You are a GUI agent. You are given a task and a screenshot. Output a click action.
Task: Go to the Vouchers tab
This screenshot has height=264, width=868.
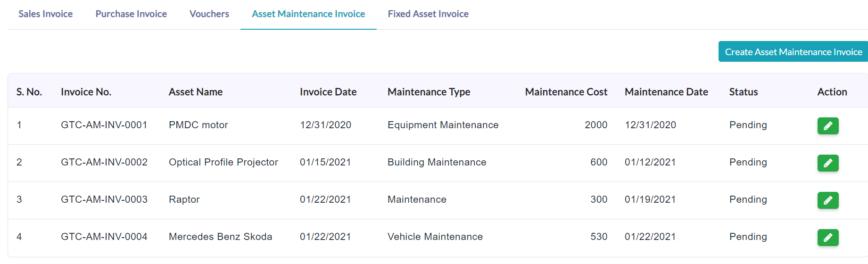(x=209, y=14)
